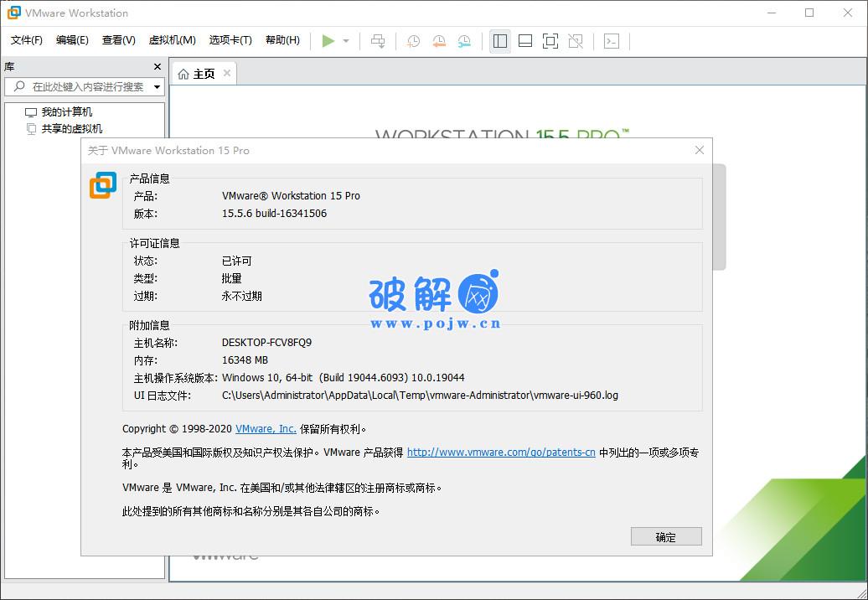Show the thumbnail bar icon
Screen dimensions: 868x600
tap(524, 40)
